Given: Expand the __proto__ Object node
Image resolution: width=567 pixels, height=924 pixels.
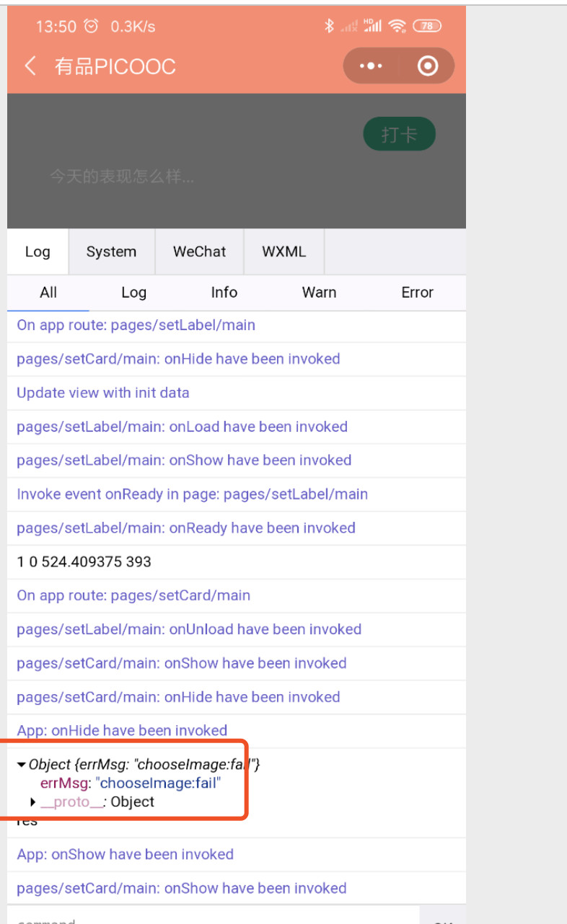Looking at the screenshot, I should [x=33, y=801].
